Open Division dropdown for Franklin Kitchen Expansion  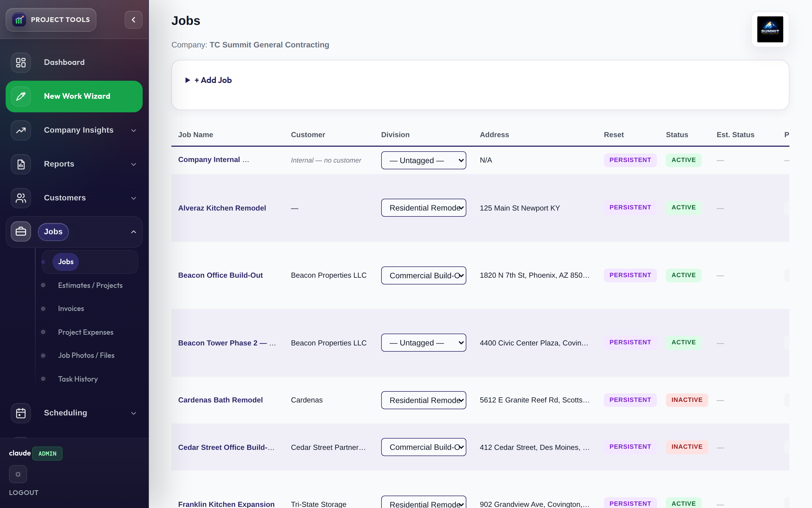[x=423, y=503]
